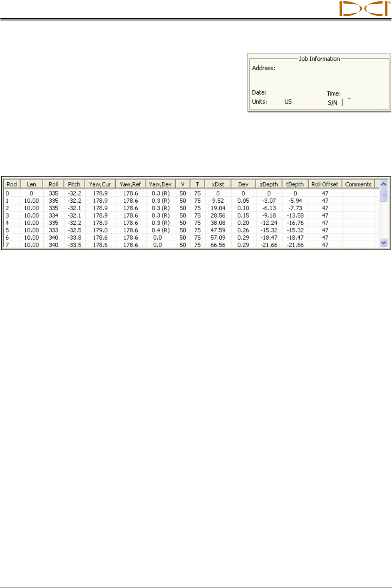Click tDepth cell -7.73
This screenshot has width=392, height=588.
pos(295,208)
